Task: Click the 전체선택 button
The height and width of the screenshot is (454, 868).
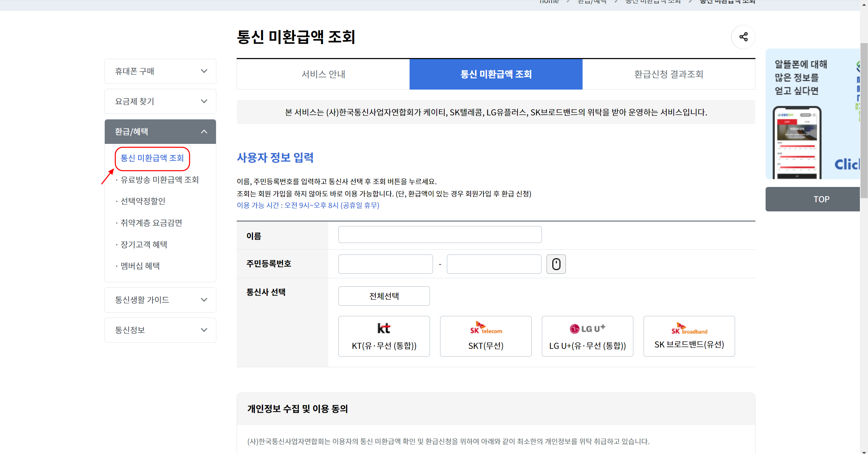Action: (x=384, y=296)
